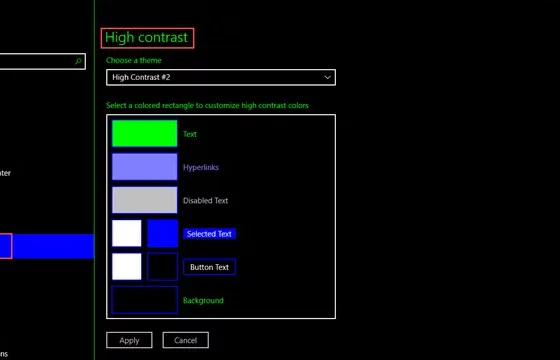
Task: Pick the blue Selected Text background swatch
Action: click(162, 233)
